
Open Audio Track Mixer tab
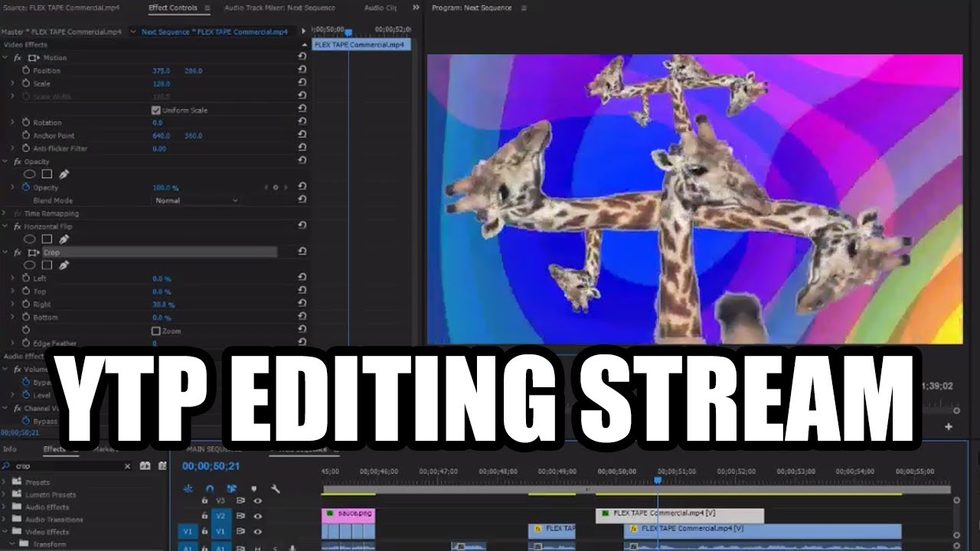click(279, 8)
